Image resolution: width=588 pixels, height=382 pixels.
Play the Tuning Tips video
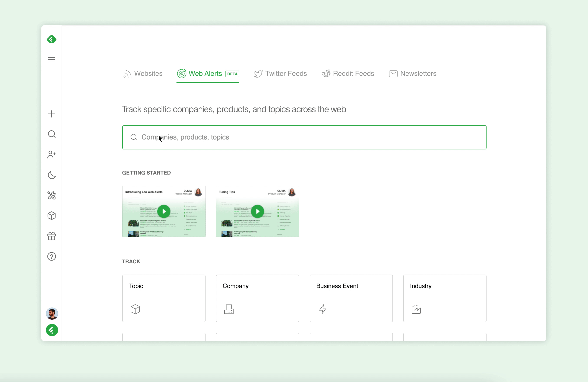click(257, 212)
